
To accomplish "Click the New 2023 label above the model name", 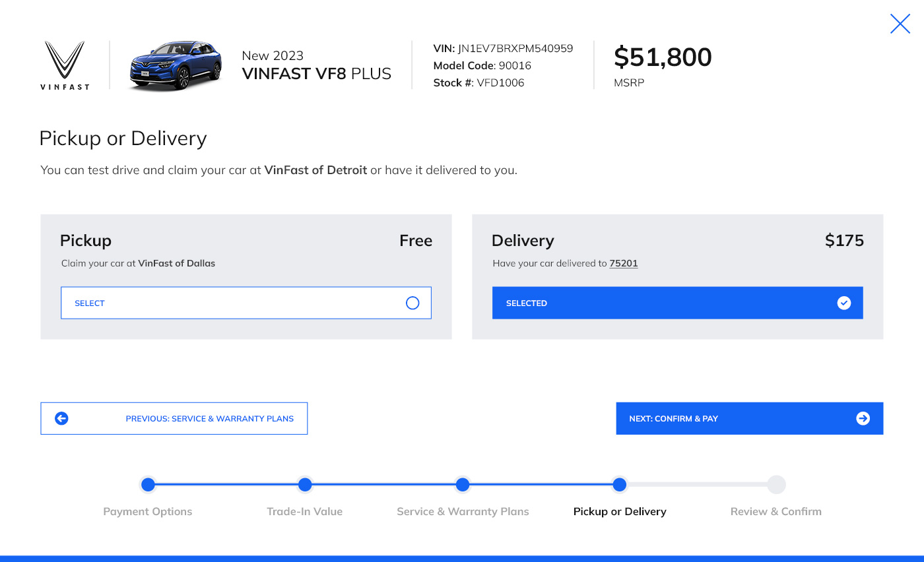I will coord(273,55).
